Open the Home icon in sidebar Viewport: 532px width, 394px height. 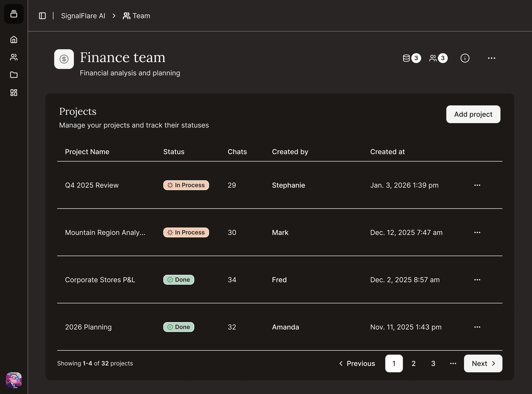tap(14, 39)
